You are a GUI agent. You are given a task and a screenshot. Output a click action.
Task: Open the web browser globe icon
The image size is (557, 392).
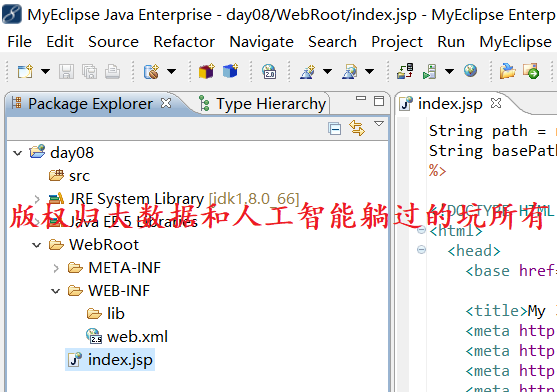tap(470, 71)
